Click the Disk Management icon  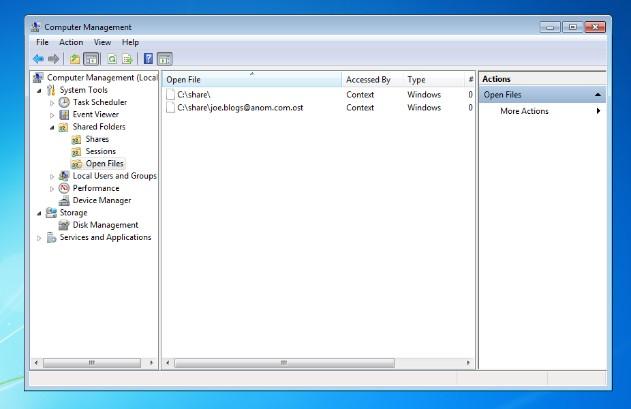pos(64,225)
